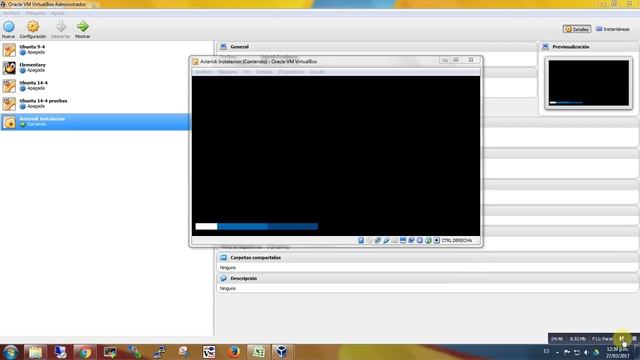Collapse Descripción section header
Screen dimensions: 640x360
click(x=428, y=278)
